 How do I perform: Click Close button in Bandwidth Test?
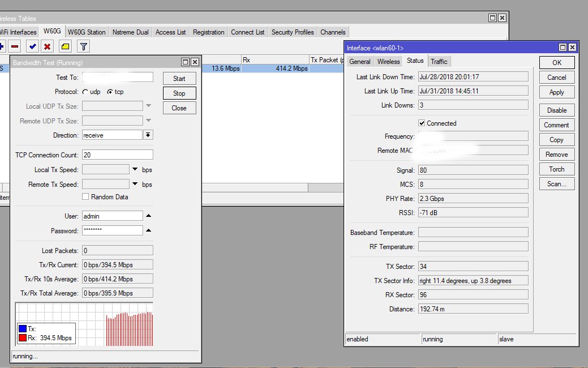click(x=179, y=108)
